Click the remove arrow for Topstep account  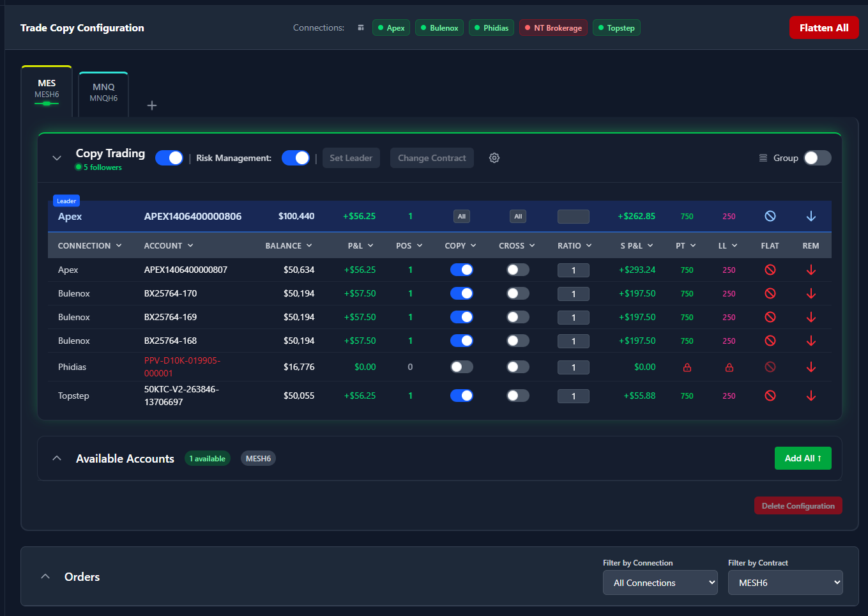click(x=811, y=396)
